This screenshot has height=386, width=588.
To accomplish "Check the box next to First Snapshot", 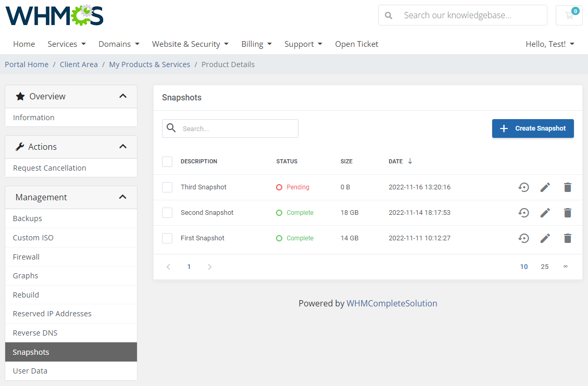I will click(x=167, y=238).
